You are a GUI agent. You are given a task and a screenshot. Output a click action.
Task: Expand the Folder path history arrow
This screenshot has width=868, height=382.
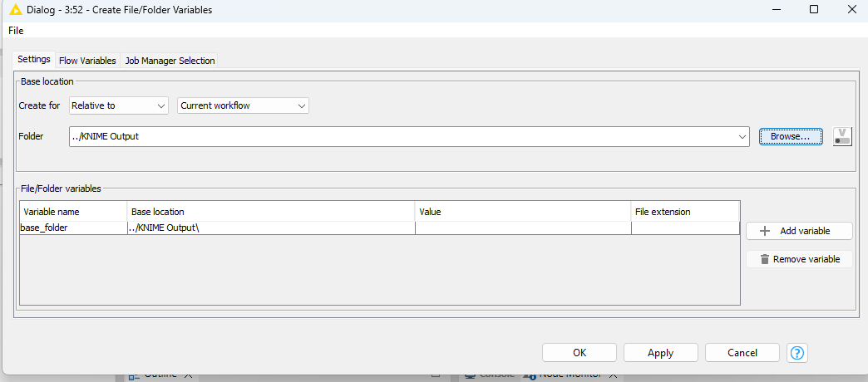pyautogui.click(x=742, y=136)
